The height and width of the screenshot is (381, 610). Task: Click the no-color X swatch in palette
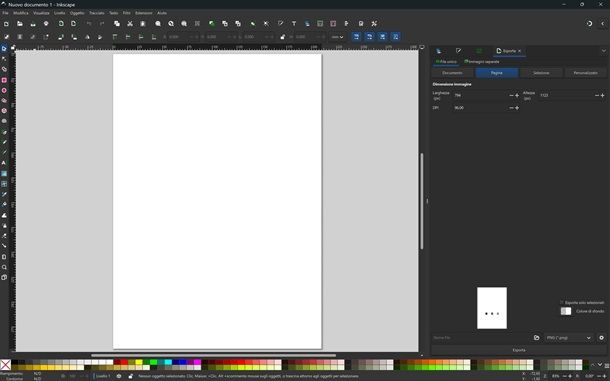click(x=5, y=365)
